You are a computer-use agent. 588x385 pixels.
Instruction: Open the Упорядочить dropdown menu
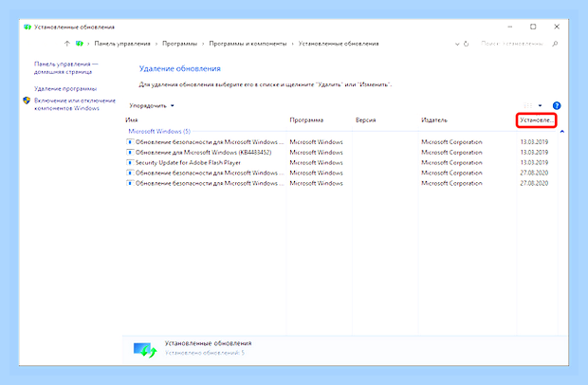(152, 105)
